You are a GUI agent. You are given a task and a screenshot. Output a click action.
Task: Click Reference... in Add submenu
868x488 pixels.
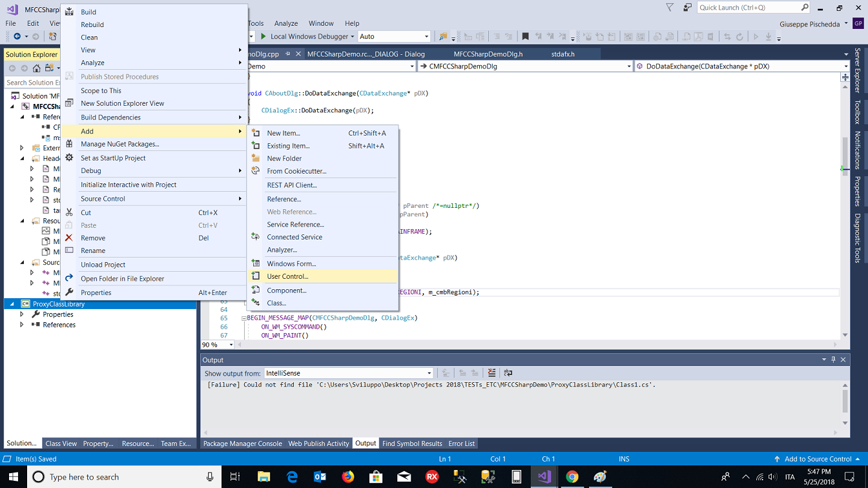pos(323,199)
